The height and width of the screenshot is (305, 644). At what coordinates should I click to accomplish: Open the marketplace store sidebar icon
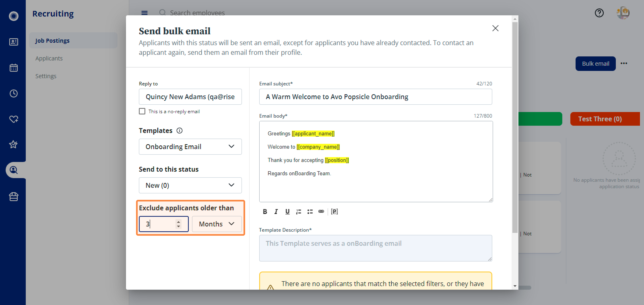13,197
